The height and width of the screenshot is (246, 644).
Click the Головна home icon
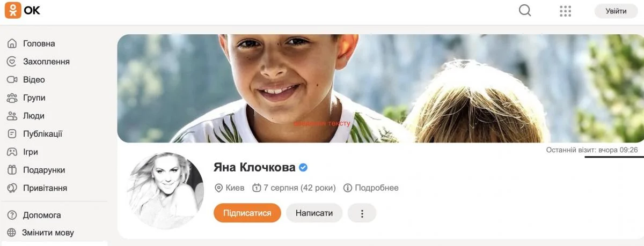tap(12, 43)
